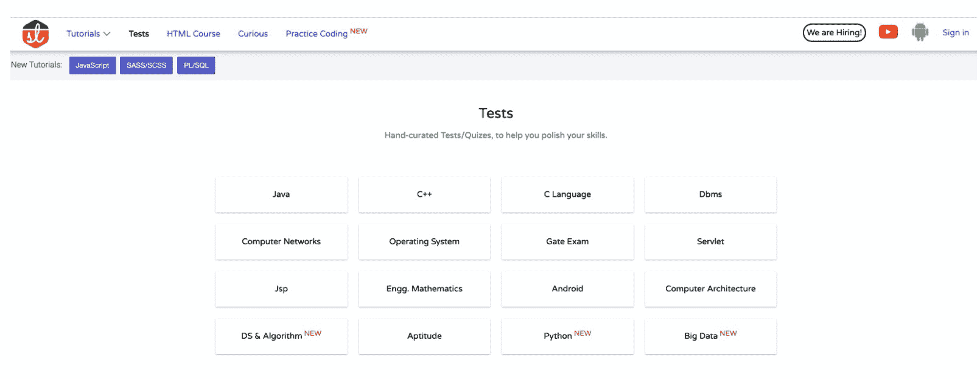
Task: Go to HTML Course
Action: pyautogui.click(x=194, y=34)
